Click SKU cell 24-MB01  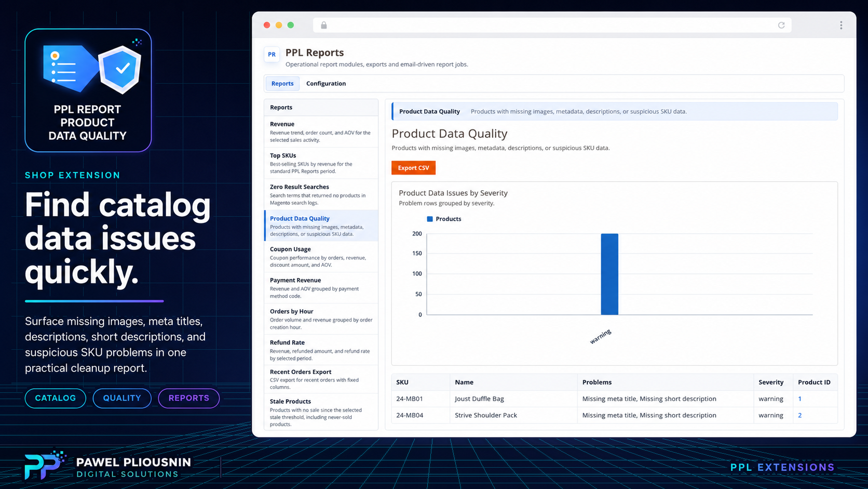(421, 399)
